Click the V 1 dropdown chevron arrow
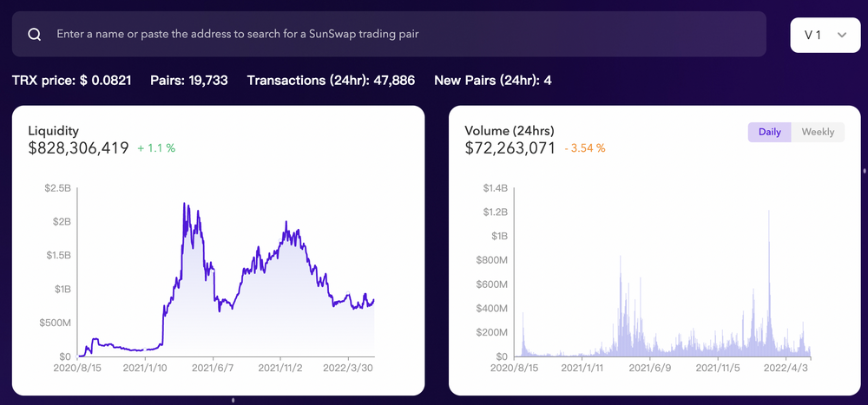Viewport: 868px width, 405px height. [x=842, y=35]
